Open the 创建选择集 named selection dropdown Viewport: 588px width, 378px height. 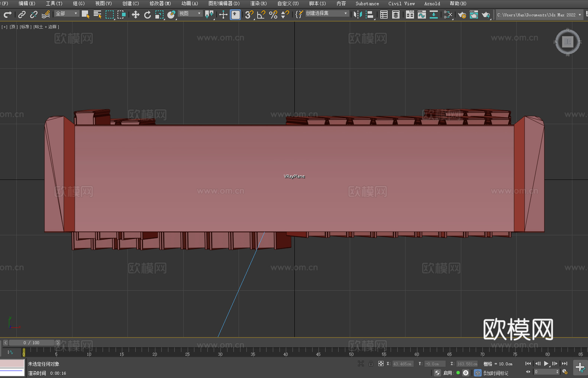click(x=327, y=13)
